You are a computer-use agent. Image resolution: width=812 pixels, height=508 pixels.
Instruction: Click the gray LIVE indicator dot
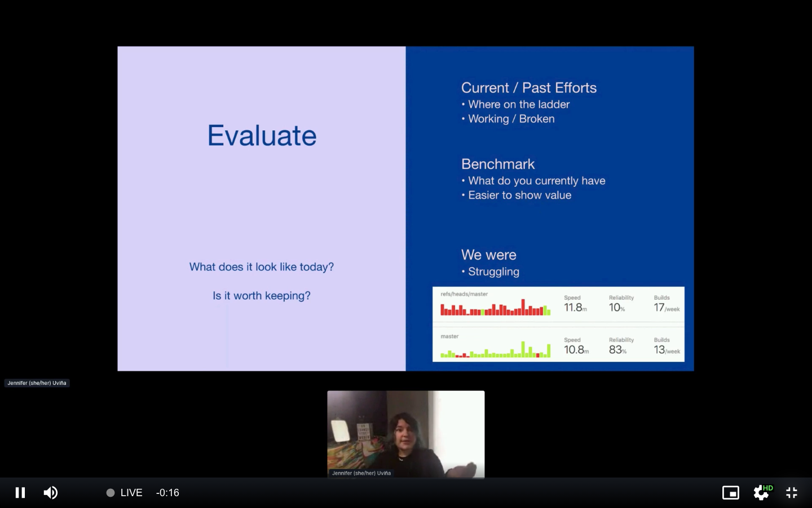pyautogui.click(x=111, y=493)
